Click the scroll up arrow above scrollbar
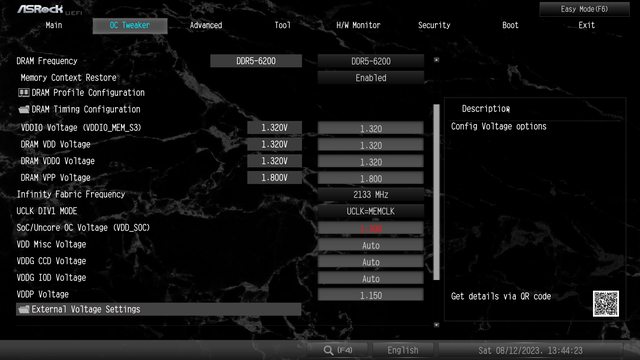The height and width of the screenshot is (360, 640). pos(436,60)
